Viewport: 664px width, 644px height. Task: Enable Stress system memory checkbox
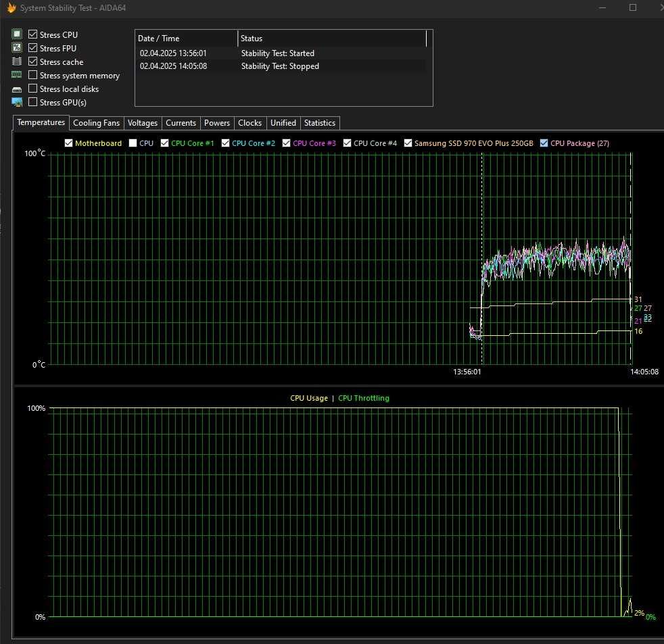tap(32, 74)
